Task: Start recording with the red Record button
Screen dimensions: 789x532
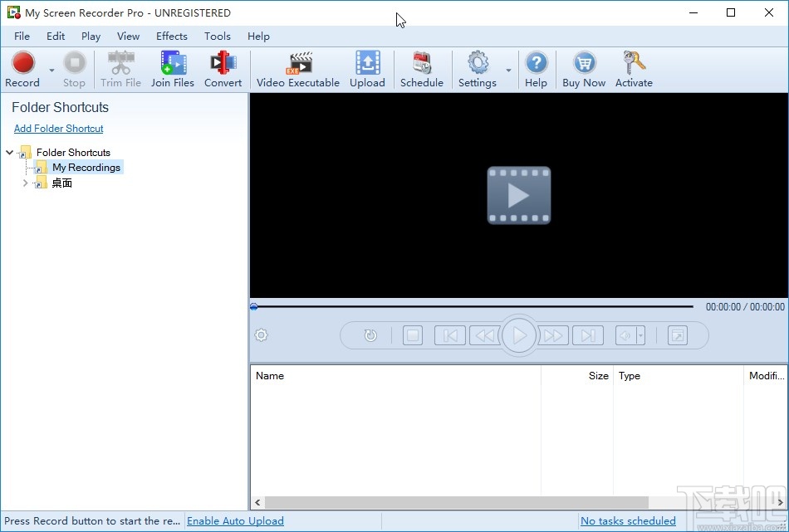Action: 22,70
